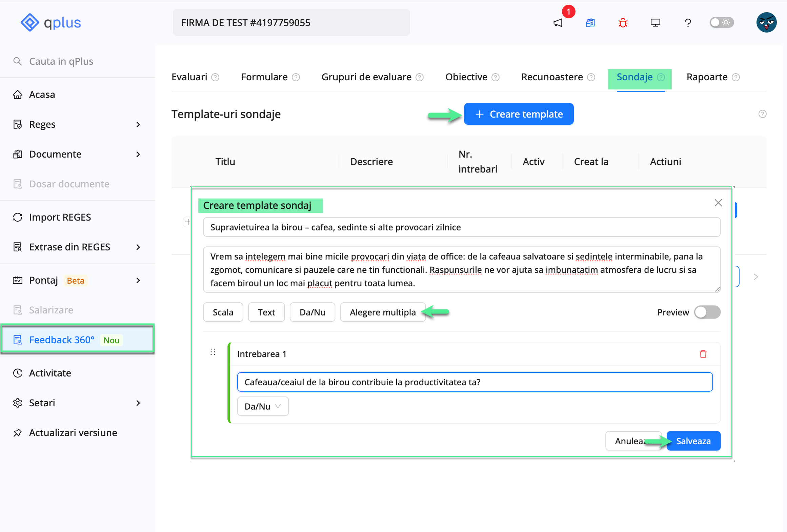Expand the Documente sidebar menu
The image size is (787, 532).
pyautogui.click(x=78, y=154)
